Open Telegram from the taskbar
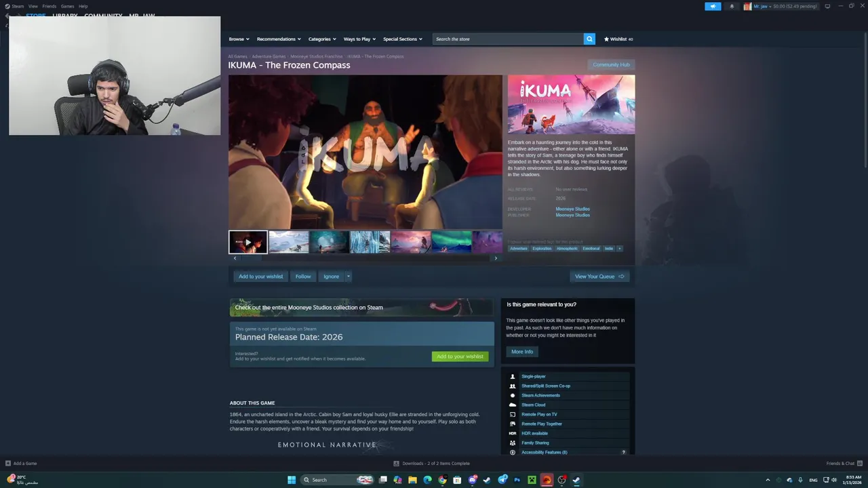 click(x=502, y=480)
